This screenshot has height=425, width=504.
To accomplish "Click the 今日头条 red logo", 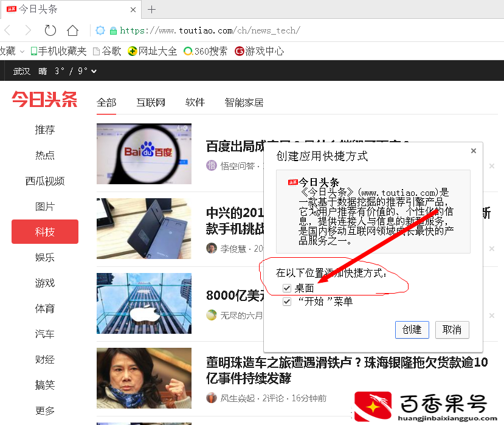I will tap(44, 99).
